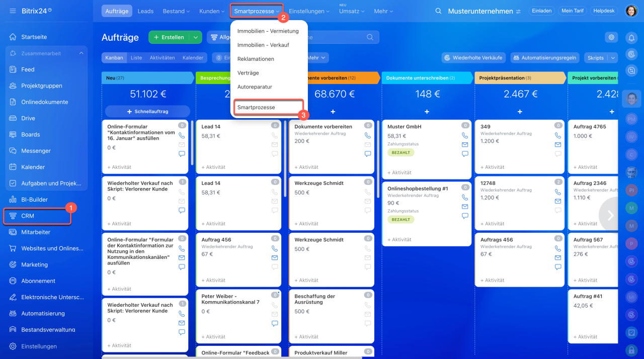Expand the Bestand dropdown menu
Screen dimensions: 644x359
point(176,11)
